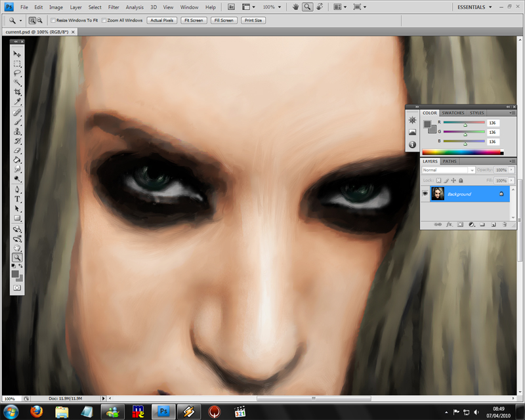The width and height of the screenshot is (525, 420).
Task: Click the Delete layer trash icon
Action: click(503, 224)
